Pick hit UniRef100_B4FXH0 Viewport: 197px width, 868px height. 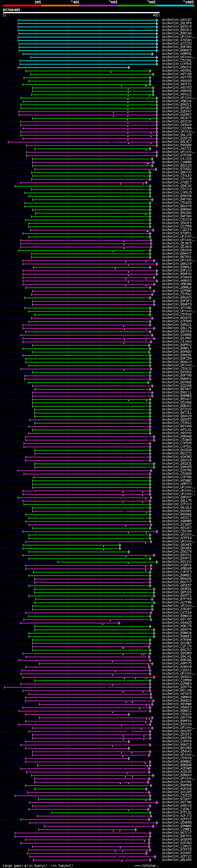(x=177, y=199)
